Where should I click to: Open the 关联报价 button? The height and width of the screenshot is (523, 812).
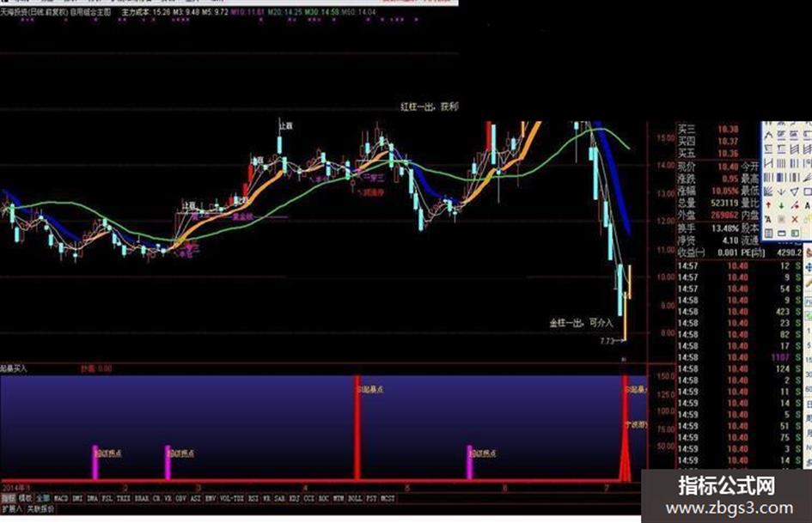click(x=41, y=509)
